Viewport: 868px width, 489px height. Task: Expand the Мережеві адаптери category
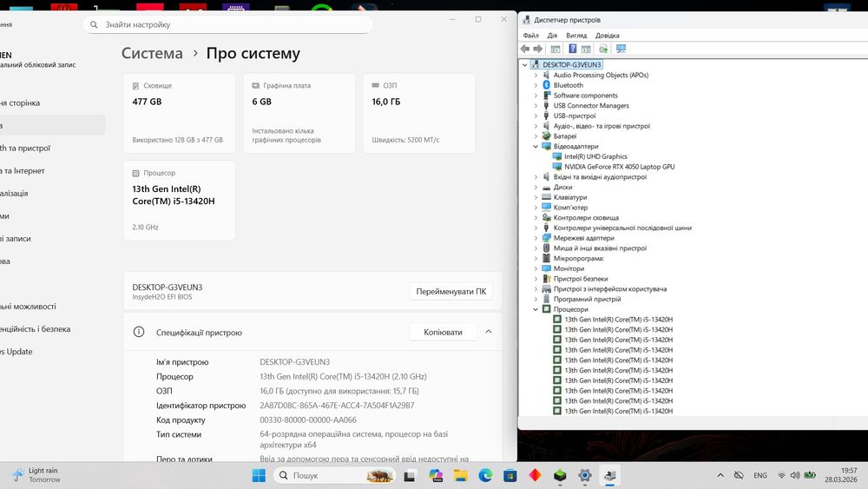tap(536, 238)
